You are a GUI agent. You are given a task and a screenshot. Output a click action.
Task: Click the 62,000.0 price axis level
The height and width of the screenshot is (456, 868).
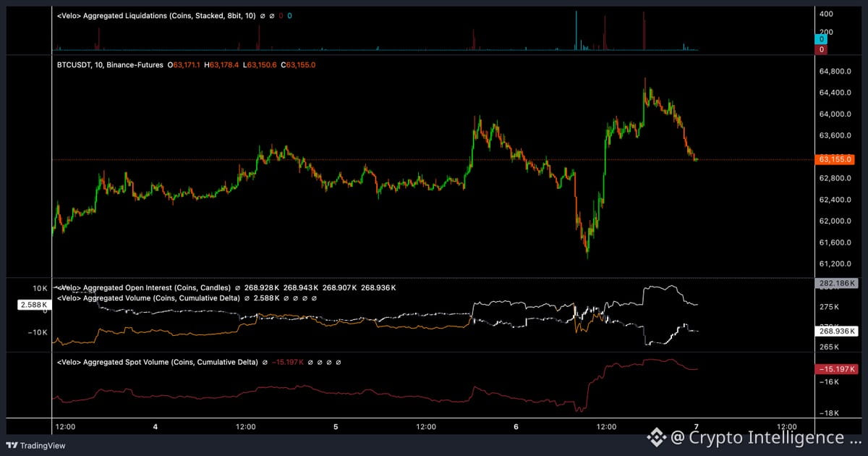[834, 221]
